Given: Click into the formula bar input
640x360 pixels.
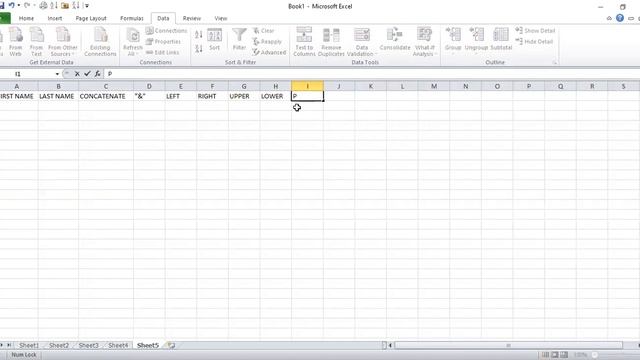Looking at the screenshot, I should 371,74.
